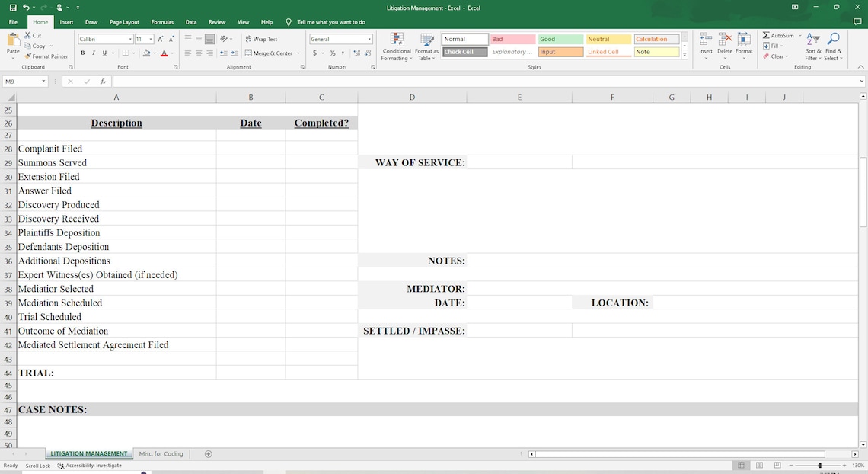This screenshot has width=868, height=474.
Task: Open Conditional Formatting options
Action: tap(396, 46)
